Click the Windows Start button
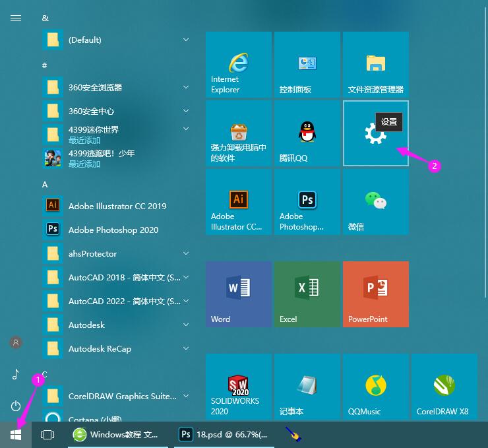488x448 pixels. [x=16, y=435]
